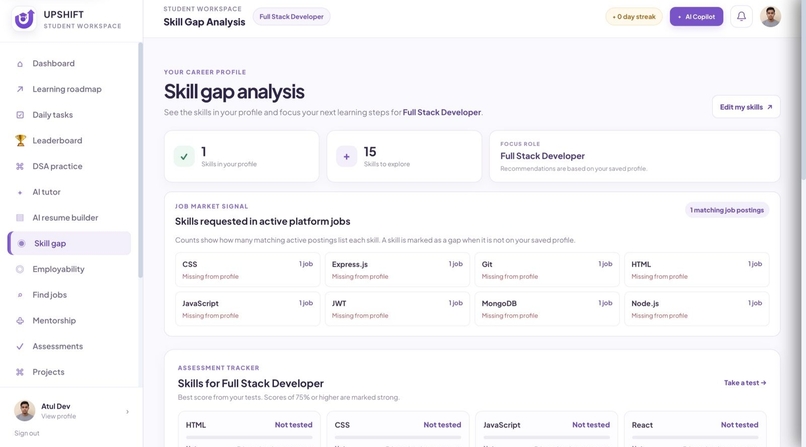The image size is (806, 447).
Task: Select the JavaScript job skill card
Action: [248, 309]
